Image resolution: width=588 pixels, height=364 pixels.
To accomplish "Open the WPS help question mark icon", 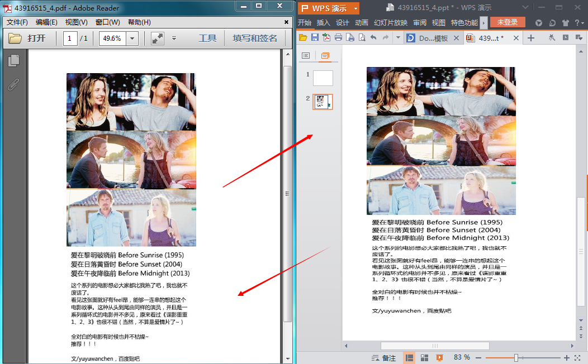I will tap(577, 23).
